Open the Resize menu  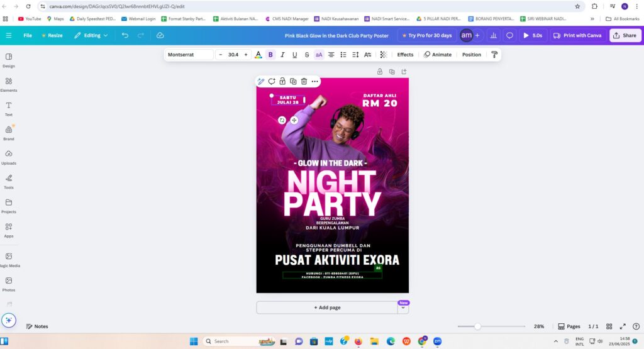[x=52, y=35]
